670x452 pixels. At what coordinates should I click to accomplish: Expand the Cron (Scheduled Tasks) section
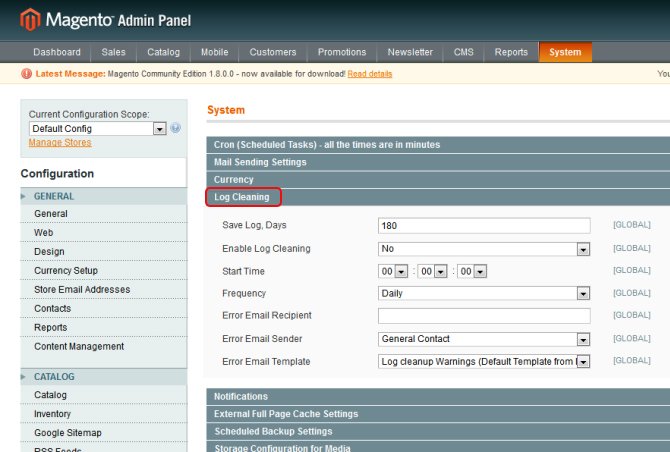[438, 145]
